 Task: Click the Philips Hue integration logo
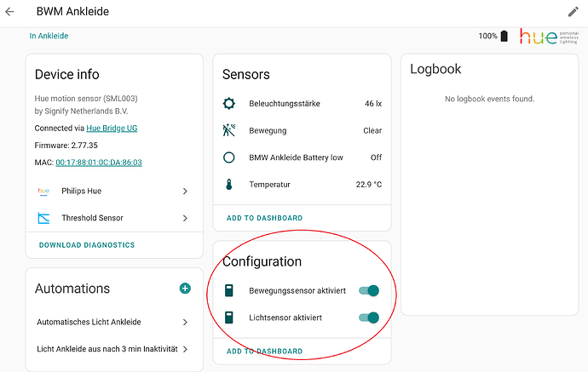coord(43,191)
